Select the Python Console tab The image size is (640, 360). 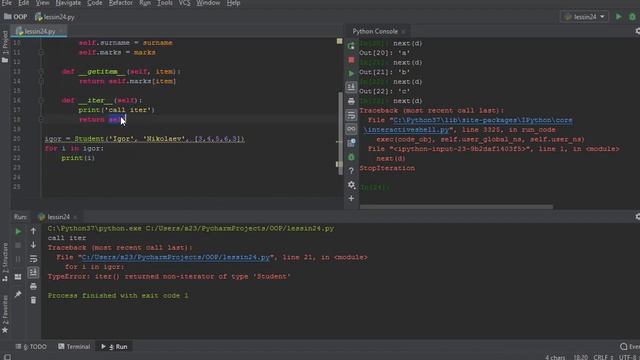[375, 31]
